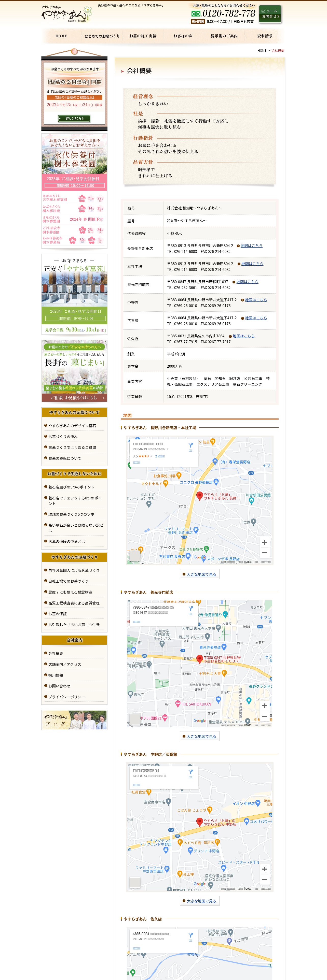This screenshot has height=980, width=327.
Task: Open sidebar link お墓づくりの流れ
Action: click(63, 437)
